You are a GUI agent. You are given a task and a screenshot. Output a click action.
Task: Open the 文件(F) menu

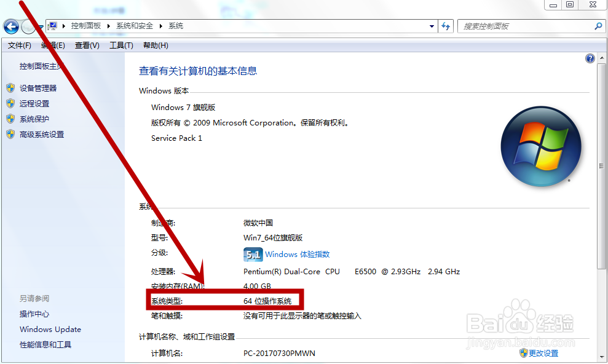[x=20, y=45]
